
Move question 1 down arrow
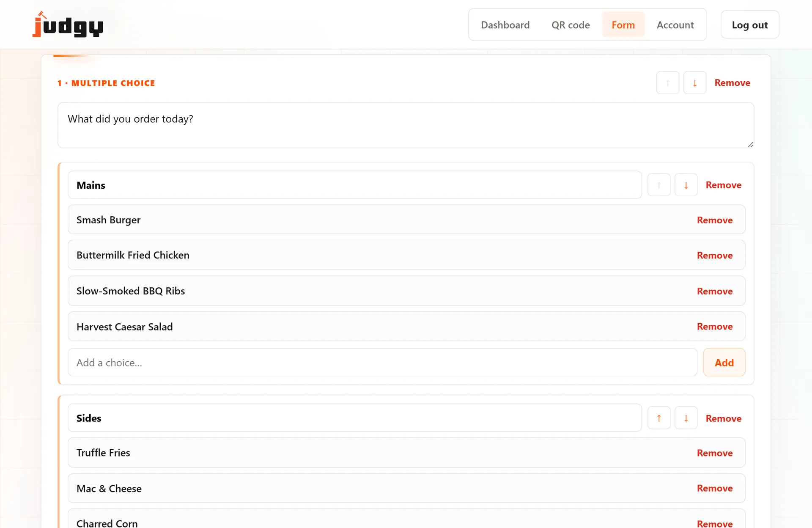pyautogui.click(x=695, y=83)
